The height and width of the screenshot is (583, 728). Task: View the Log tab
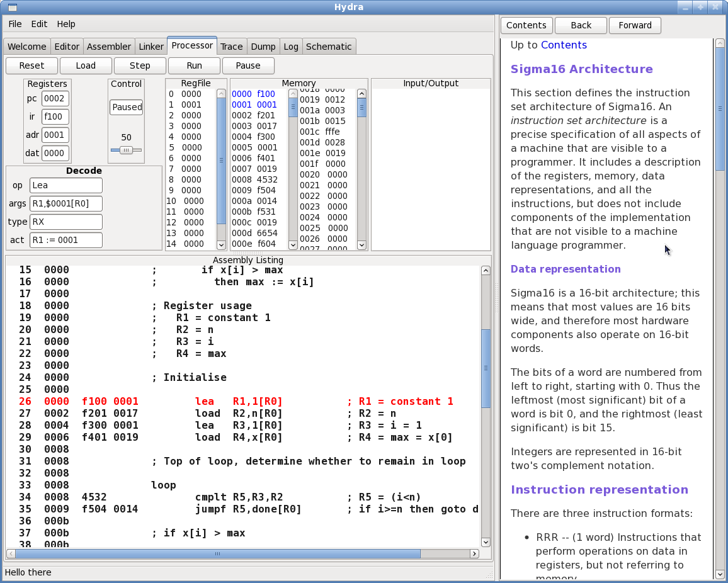tap(291, 47)
